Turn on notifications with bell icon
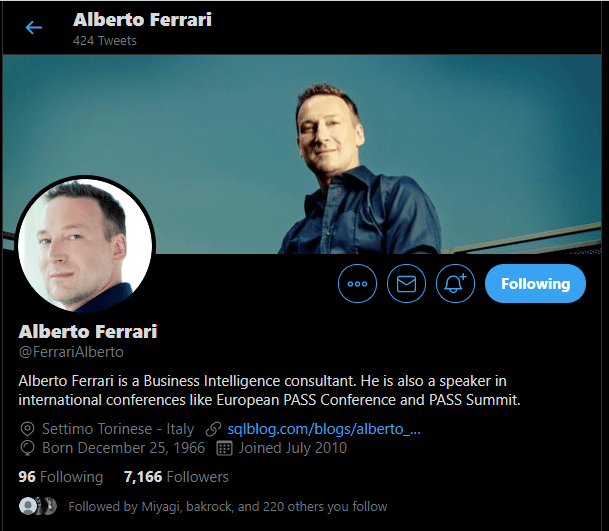 coord(455,284)
